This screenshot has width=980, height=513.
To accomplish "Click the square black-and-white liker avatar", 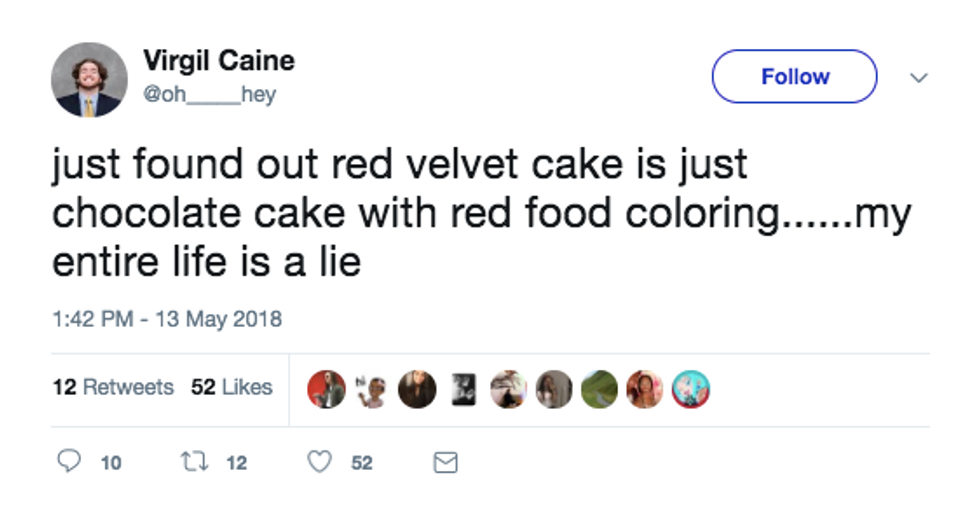I will [x=463, y=389].
